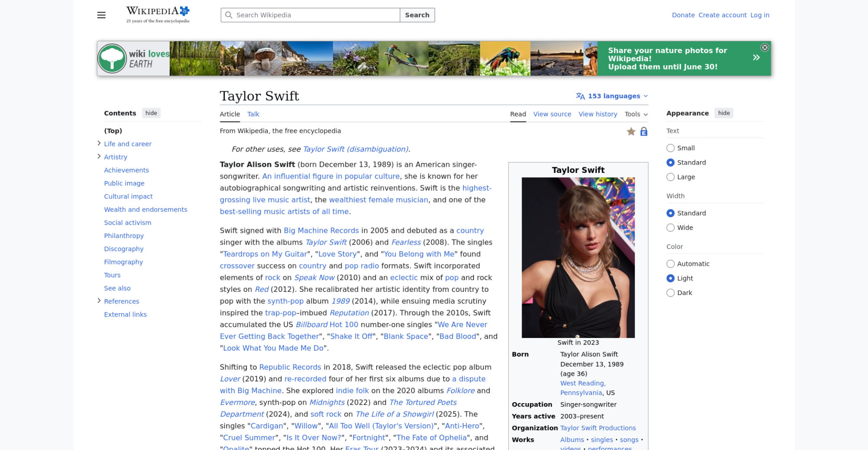Viewport: 868px width, 450px height.
Task: Open the Blank Space song link
Action: pos(406,336)
